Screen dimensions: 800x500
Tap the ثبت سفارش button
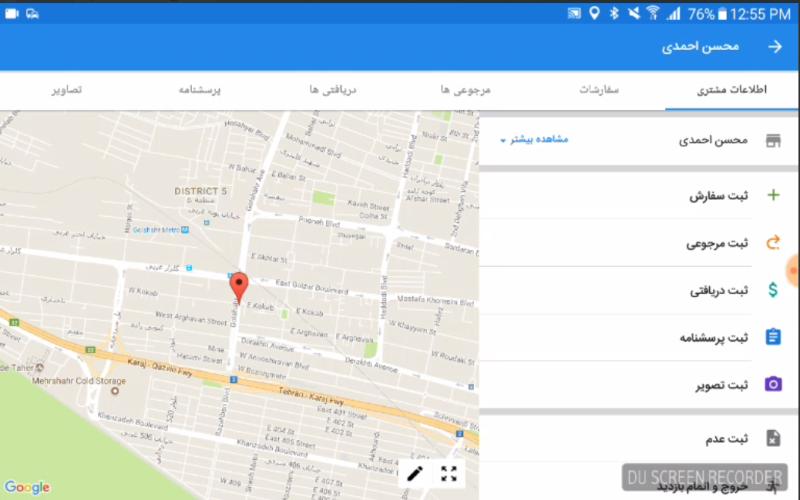pos(718,195)
